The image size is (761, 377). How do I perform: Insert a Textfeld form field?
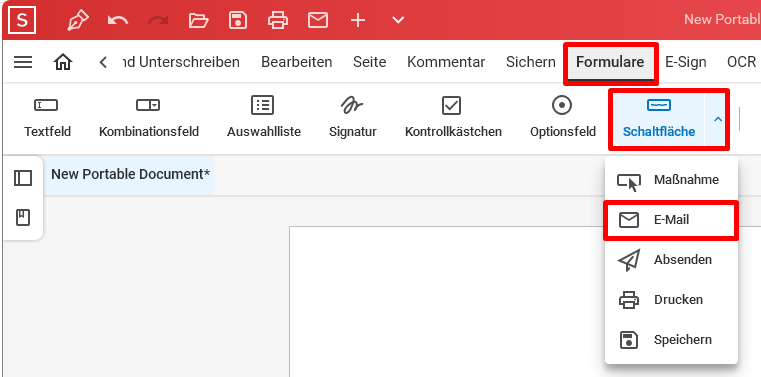coord(47,117)
